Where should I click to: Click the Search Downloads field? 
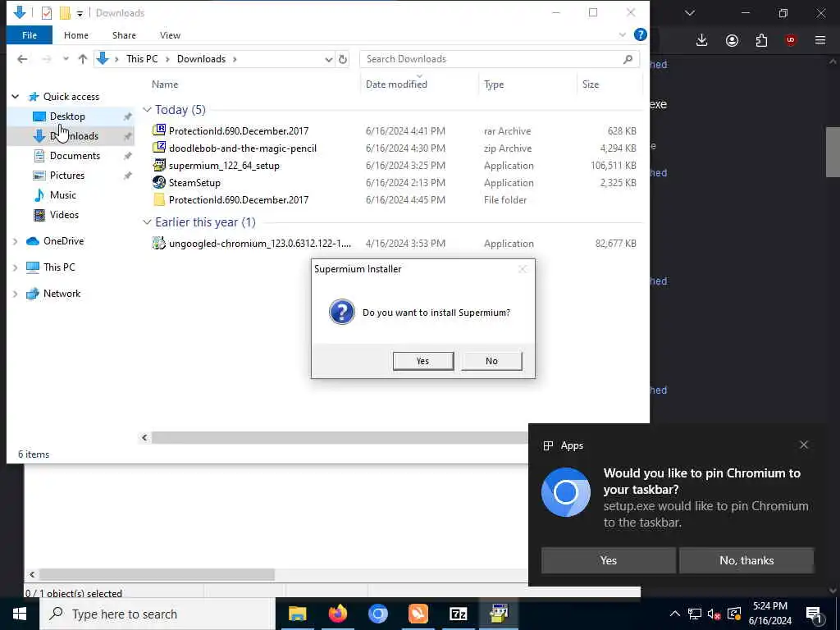coord(500,59)
